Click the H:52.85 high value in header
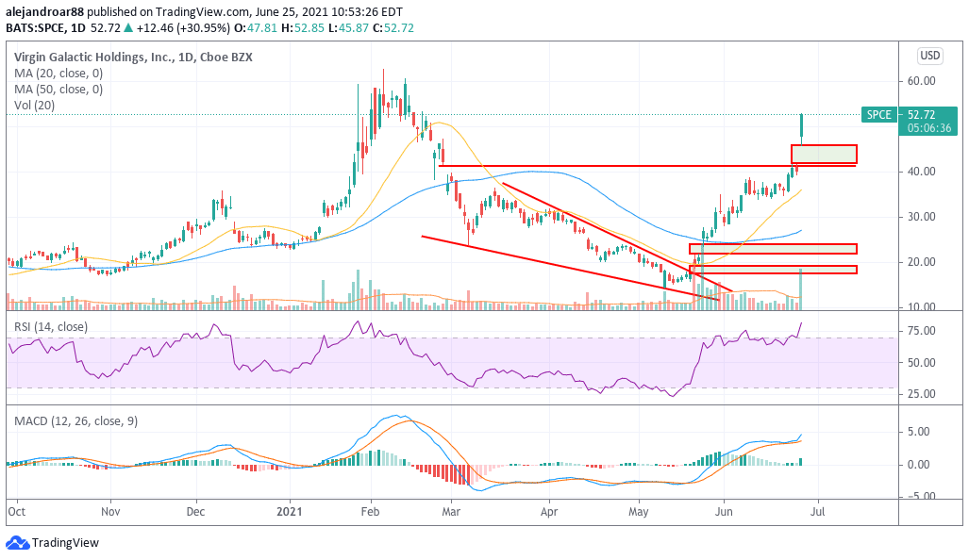969x560 pixels. point(302,28)
